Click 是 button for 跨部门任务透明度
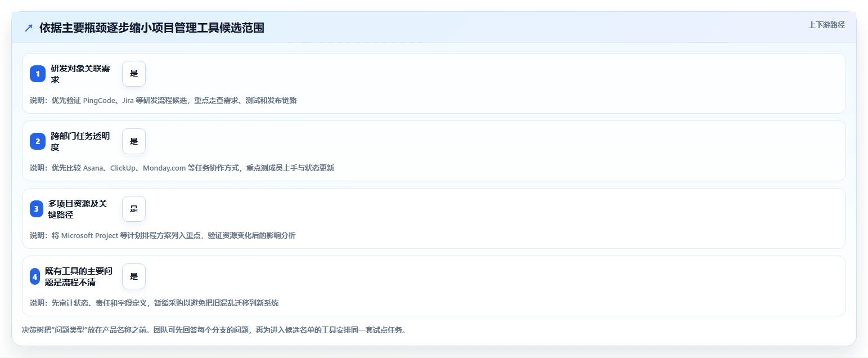This screenshot has height=358, width=868. [x=134, y=141]
